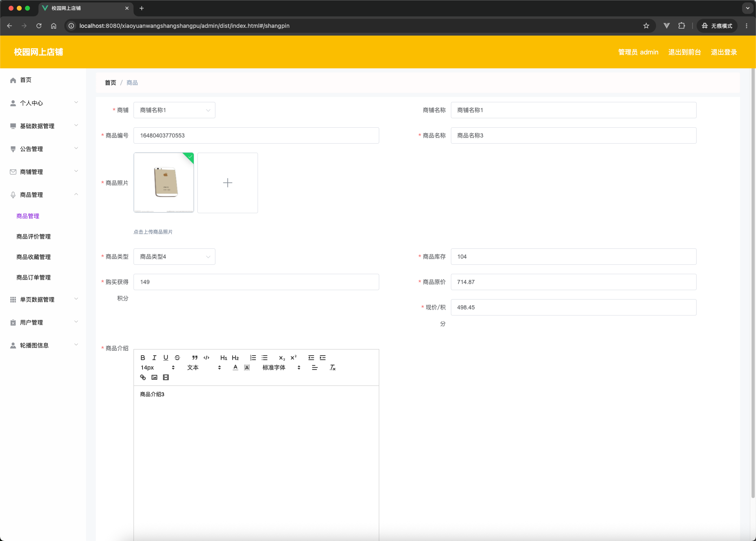Image resolution: width=756 pixels, height=541 pixels.
Task: Click 退出到前台 in the header
Action: pyautogui.click(x=684, y=52)
